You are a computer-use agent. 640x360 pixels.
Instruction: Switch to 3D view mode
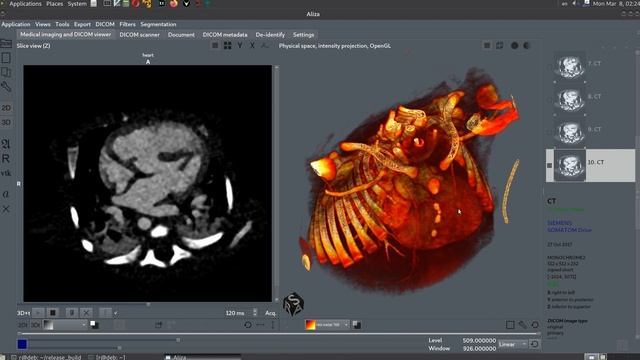point(6,122)
